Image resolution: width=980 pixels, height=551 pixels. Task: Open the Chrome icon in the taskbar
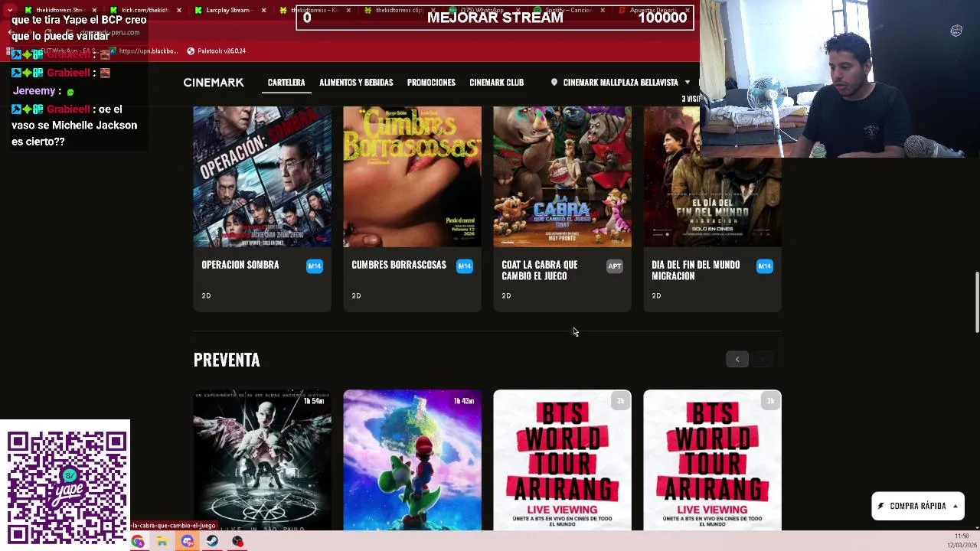pyautogui.click(x=138, y=541)
